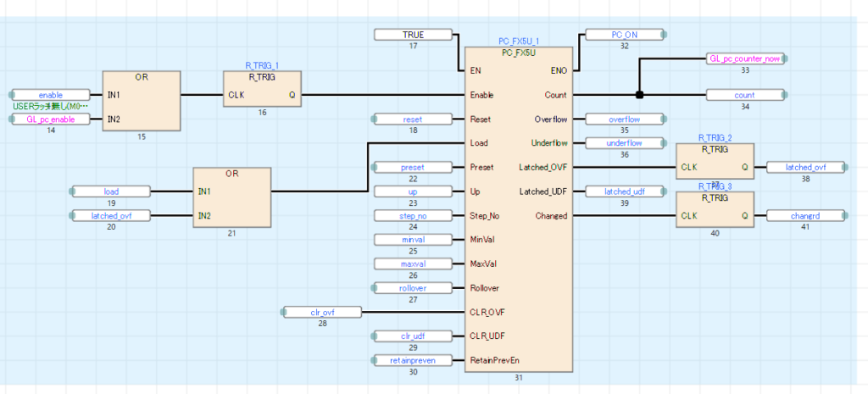Select the TRUE constant on EN input
Screen dimensions: 868x394
pos(413,35)
